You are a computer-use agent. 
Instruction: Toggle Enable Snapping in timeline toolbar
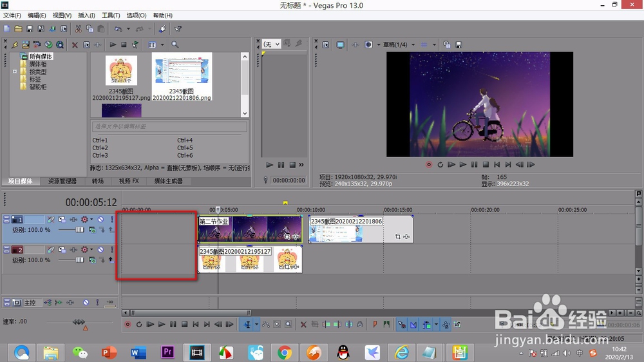point(402,325)
